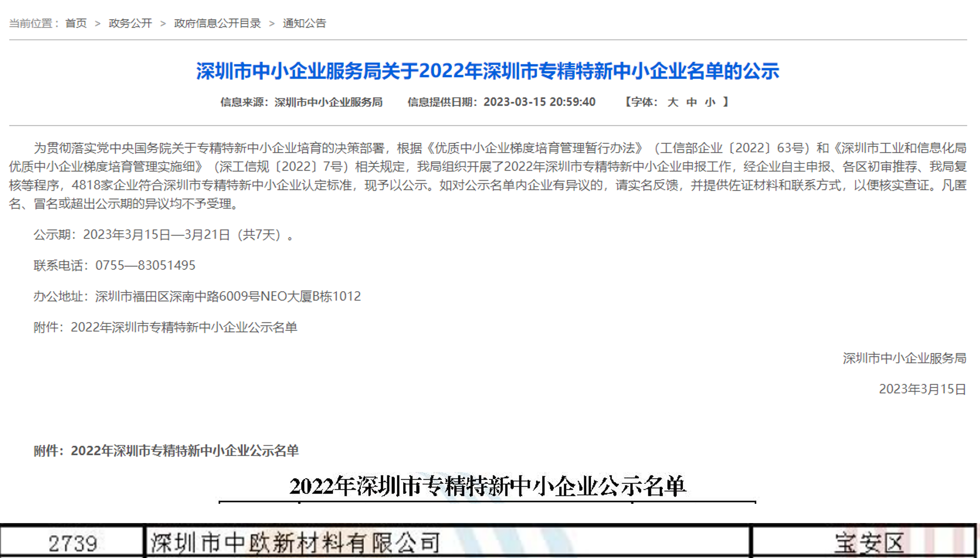Set font size to 小
Viewport: 980px width, 558px height.
tap(709, 102)
